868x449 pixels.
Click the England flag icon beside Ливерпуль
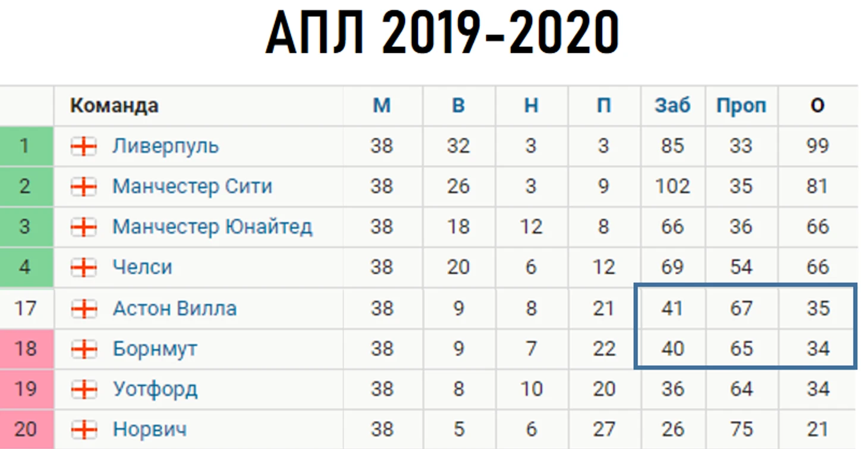pos(84,146)
